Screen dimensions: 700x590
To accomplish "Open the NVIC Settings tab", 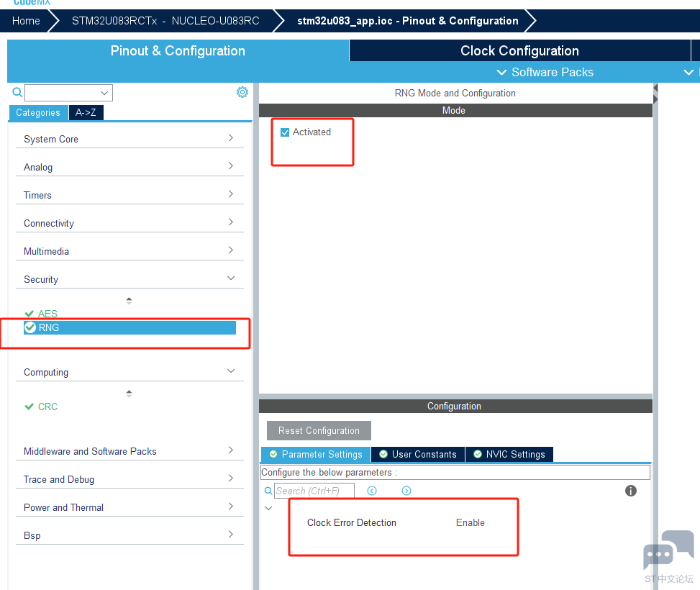I will click(509, 454).
